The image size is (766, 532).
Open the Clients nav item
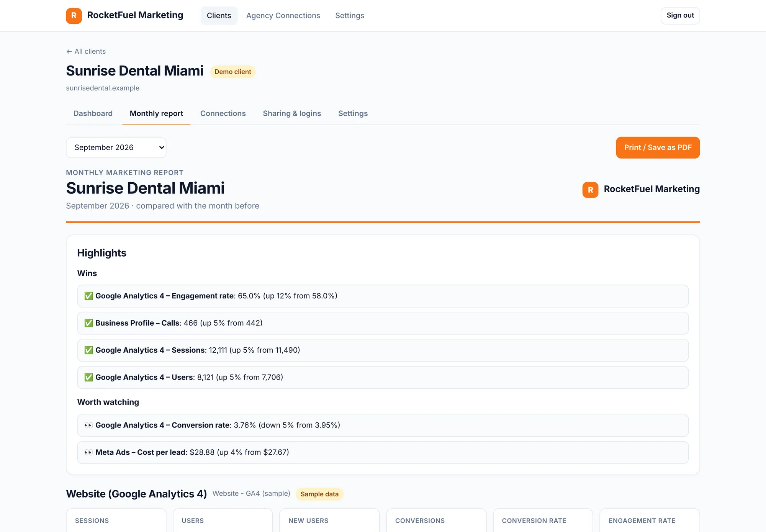[219, 16]
